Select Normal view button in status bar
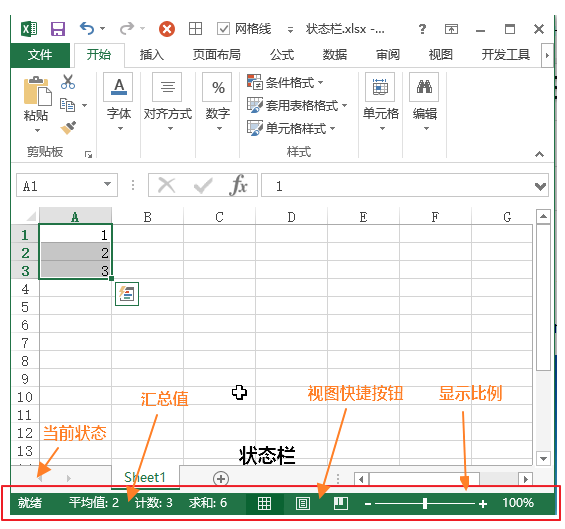Image resolution: width=565 pixels, height=529 pixels. tap(264, 503)
